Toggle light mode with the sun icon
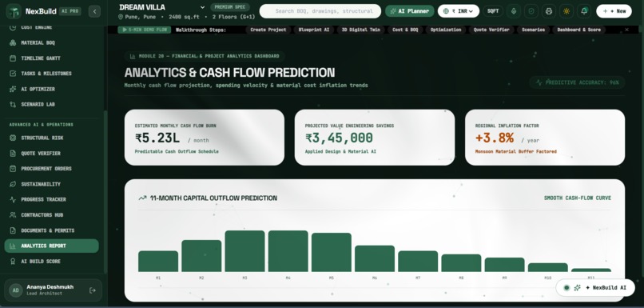644x308 pixels. click(x=566, y=11)
